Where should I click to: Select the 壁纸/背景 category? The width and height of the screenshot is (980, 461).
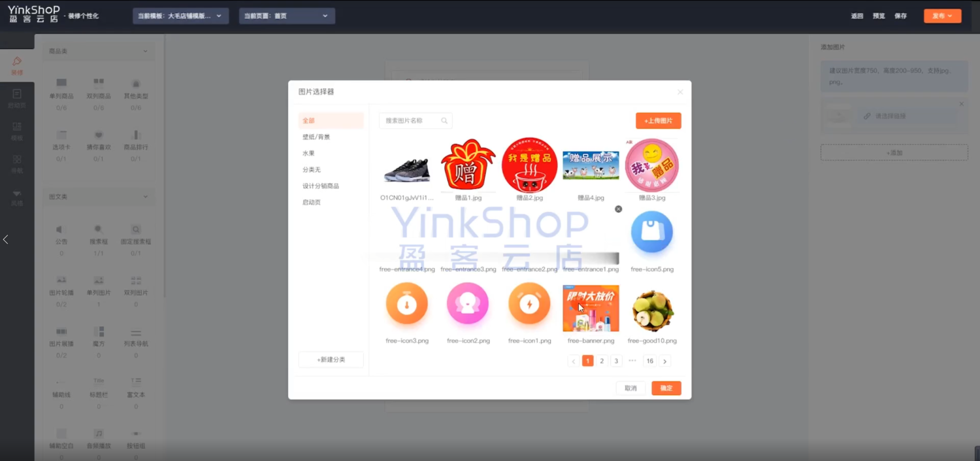[x=316, y=137]
